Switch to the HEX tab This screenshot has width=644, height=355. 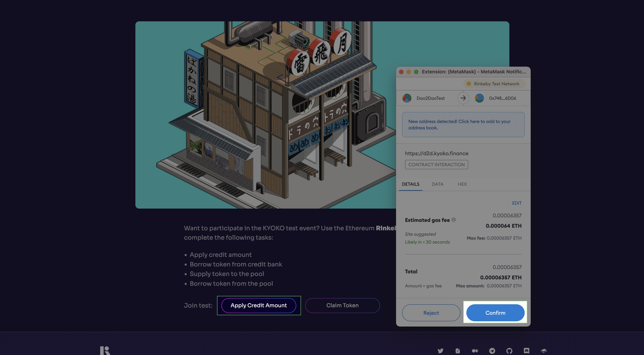462,184
